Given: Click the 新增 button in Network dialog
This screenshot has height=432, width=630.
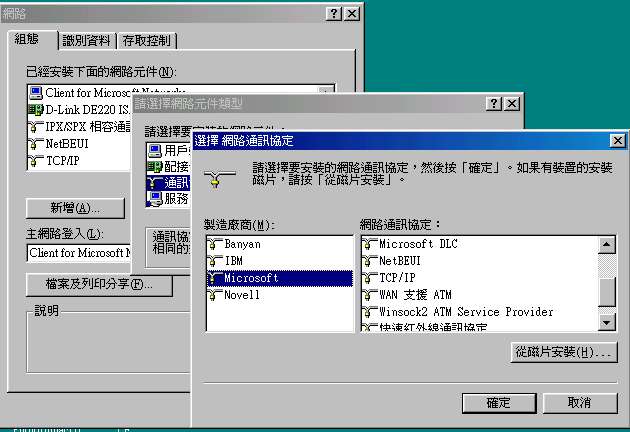Looking at the screenshot, I should (x=75, y=208).
